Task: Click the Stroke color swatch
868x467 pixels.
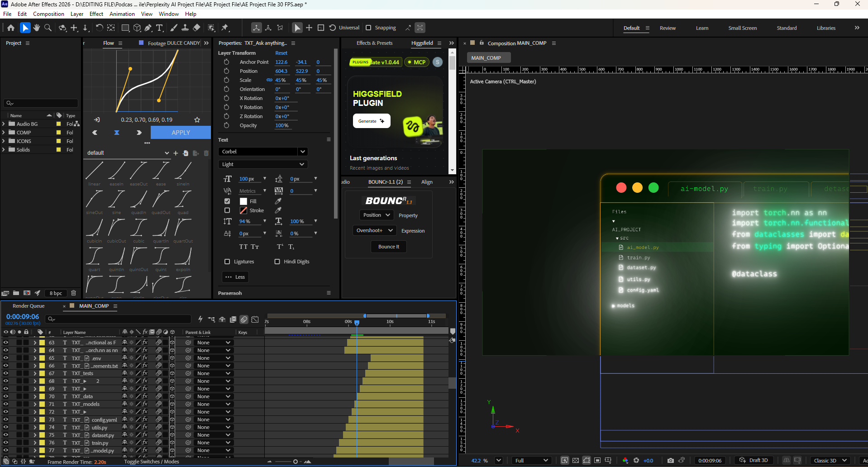Action: pyautogui.click(x=243, y=210)
